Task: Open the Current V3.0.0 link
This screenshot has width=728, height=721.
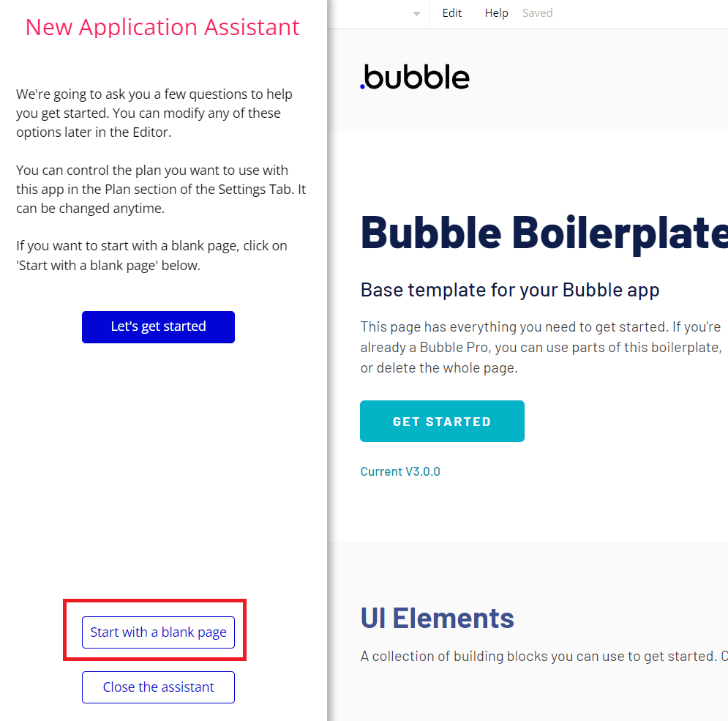Action: click(400, 471)
